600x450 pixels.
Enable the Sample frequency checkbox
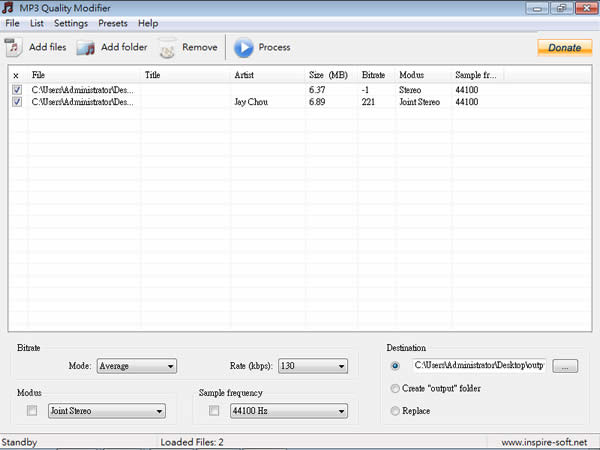pos(214,411)
